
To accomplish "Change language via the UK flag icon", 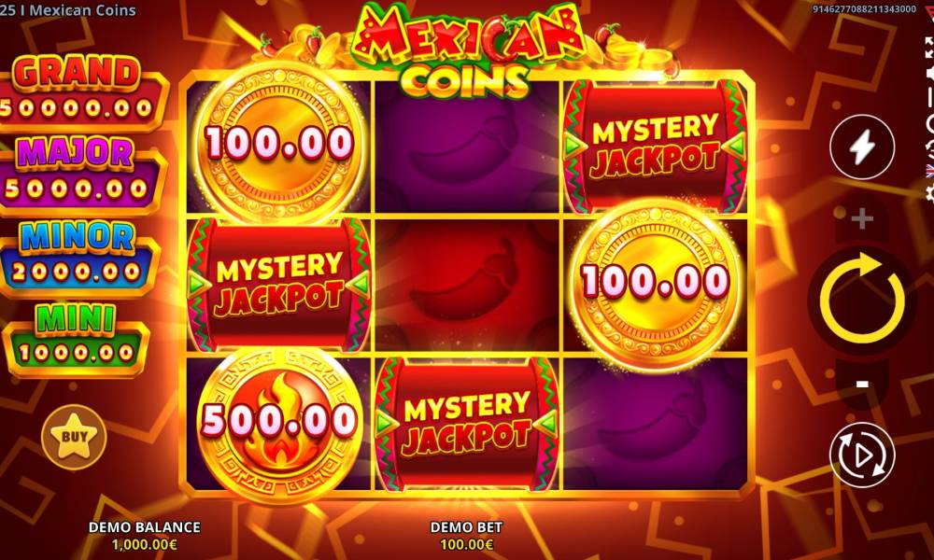I will (x=930, y=170).
